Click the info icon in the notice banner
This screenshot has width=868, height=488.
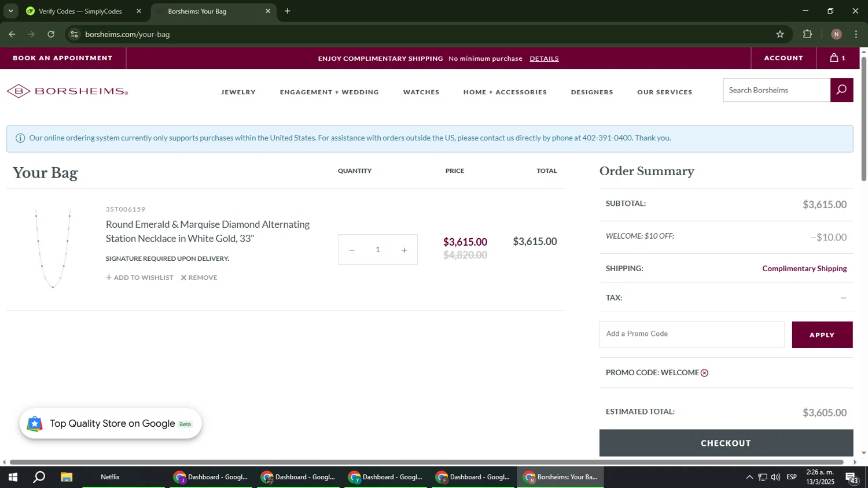point(20,138)
